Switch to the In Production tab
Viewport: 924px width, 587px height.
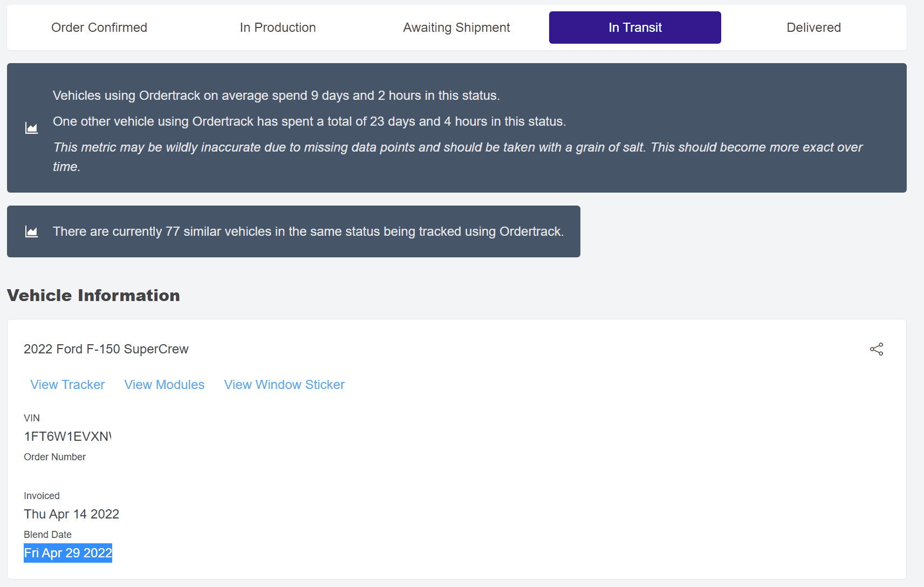(x=278, y=28)
